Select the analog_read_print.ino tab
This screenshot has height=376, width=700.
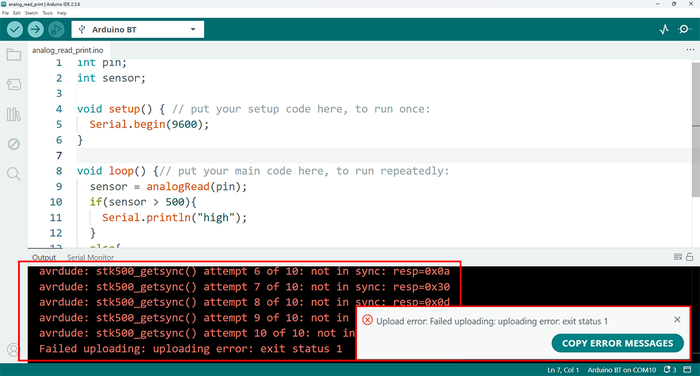67,50
